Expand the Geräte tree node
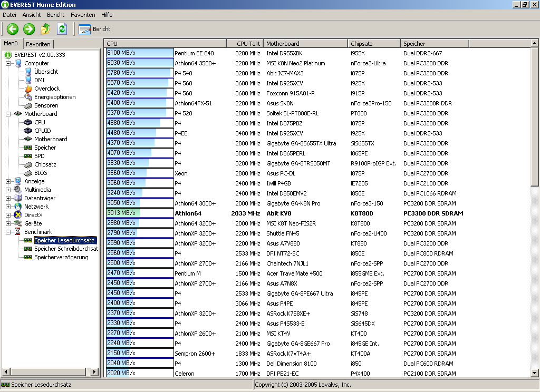This screenshot has width=540, height=392. [x=8, y=223]
